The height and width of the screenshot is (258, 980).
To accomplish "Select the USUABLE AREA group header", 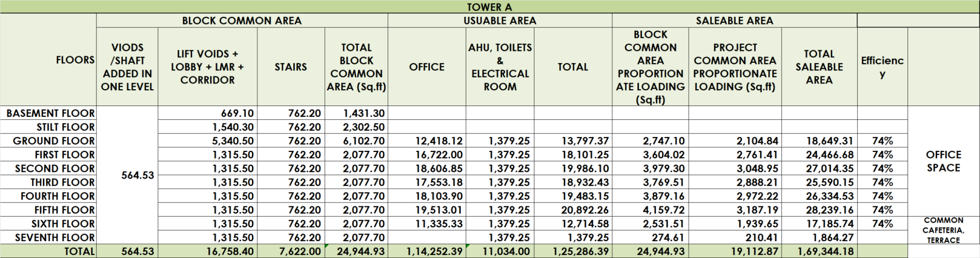I will point(500,21).
